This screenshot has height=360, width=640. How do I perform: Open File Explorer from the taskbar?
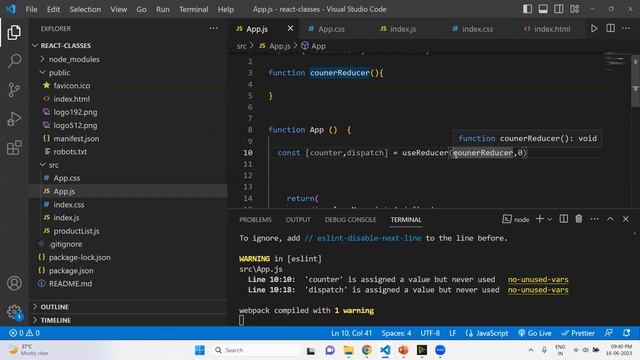coord(348,350)
